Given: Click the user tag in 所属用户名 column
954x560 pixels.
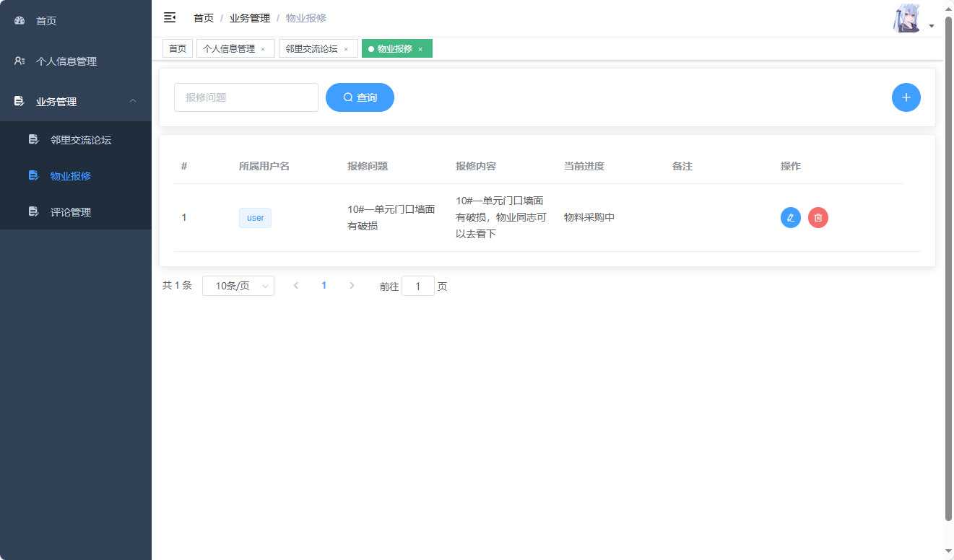Looking at the screenshot, I should pos(255,217).
